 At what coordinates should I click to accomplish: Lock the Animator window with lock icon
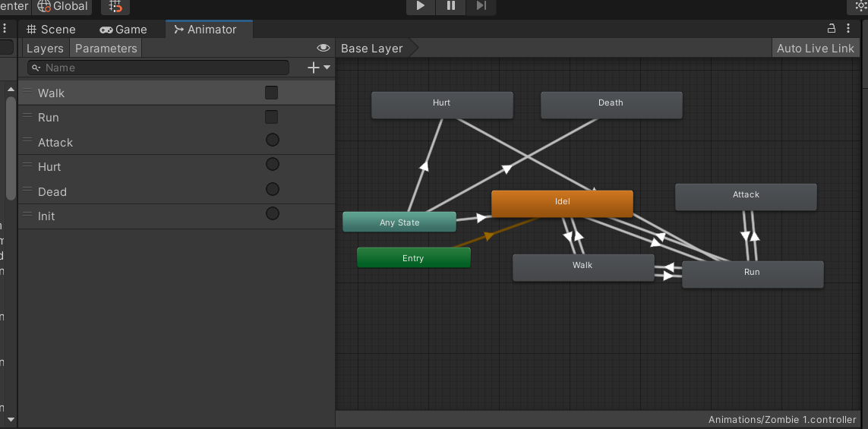tap(832, 28)
